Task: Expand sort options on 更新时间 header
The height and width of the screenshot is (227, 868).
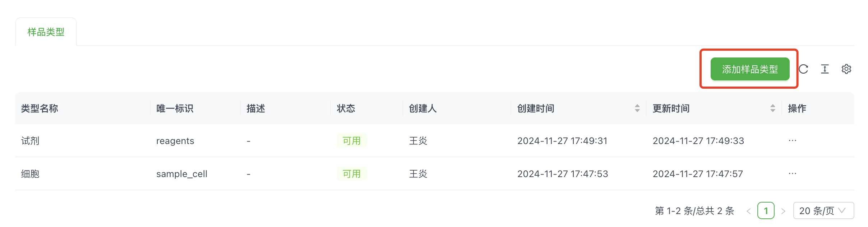Action: click(x=772, y=106)
